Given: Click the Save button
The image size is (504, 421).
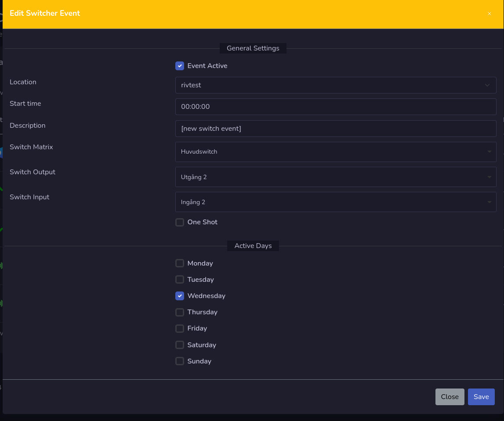Looking at the screenshot, I should 481,397.
